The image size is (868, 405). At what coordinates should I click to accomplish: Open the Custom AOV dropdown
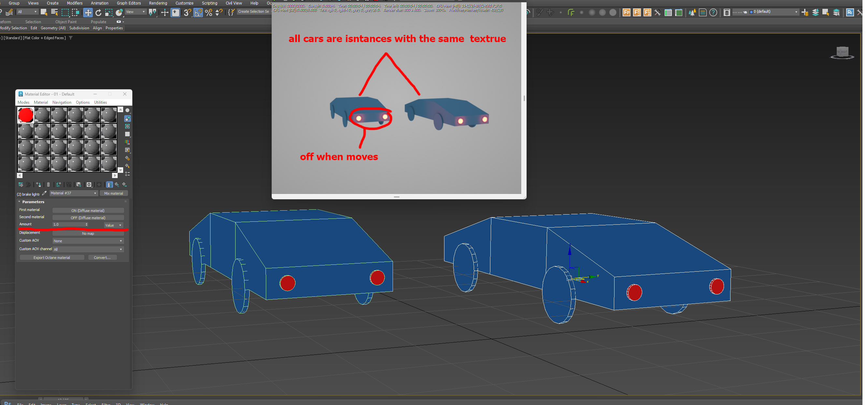pyautogui.click(x=88, y=241)
